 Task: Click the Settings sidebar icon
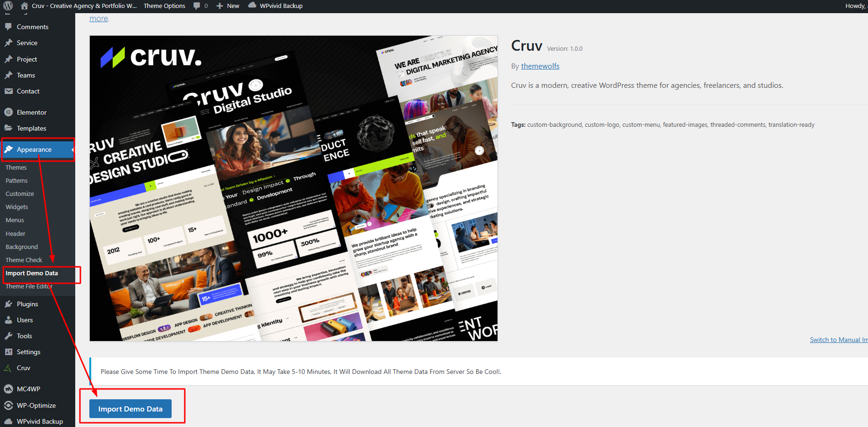(8, 352)
